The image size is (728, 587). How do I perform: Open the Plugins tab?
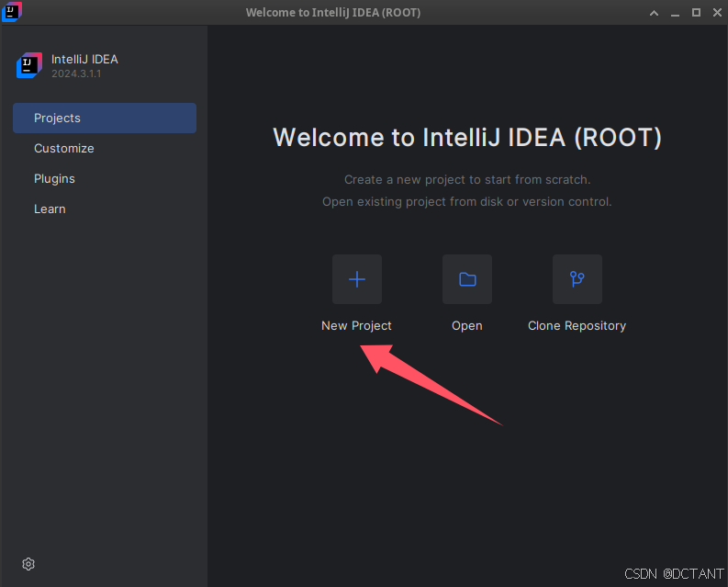[x=105, y=178]
